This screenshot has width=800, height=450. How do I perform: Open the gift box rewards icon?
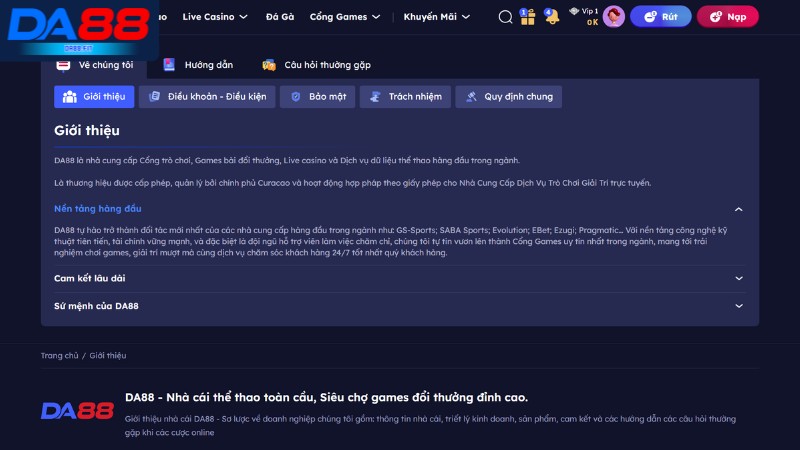pos(528,17)
